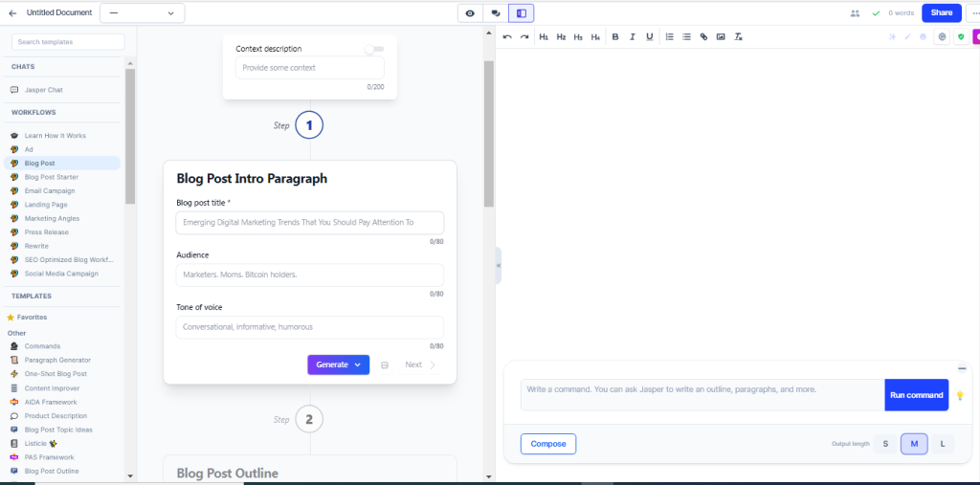Open the dropdown next to Untitled Document
Screen dimensions: 980x485
pyautogui.click(x=142, y=13)
